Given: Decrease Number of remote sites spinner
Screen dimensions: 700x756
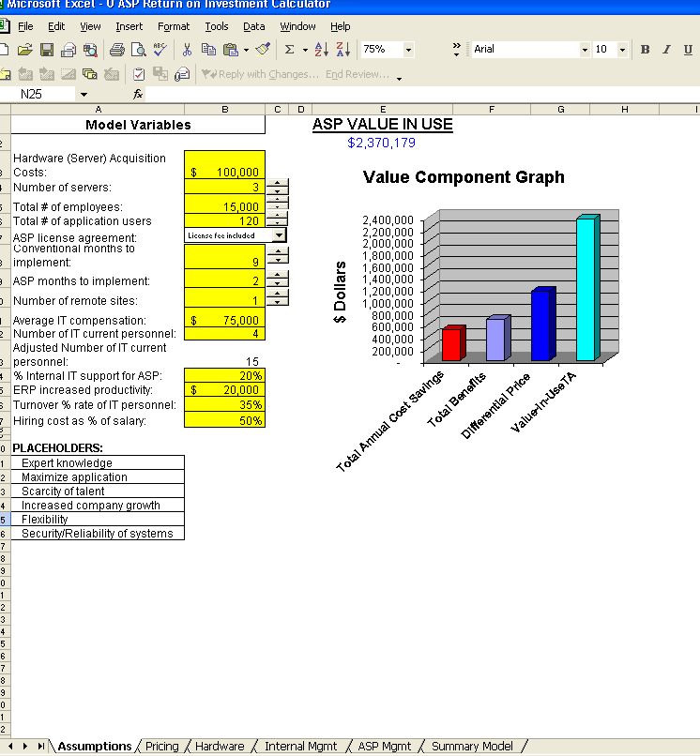Looking at the screenshot, I should pos(278,302).
